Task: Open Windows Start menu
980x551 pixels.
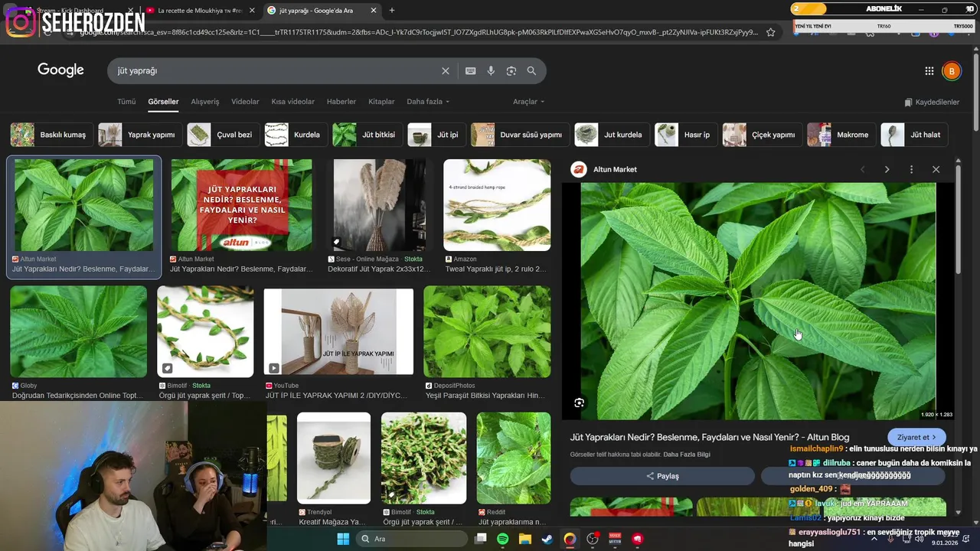Action: point(343,539)
